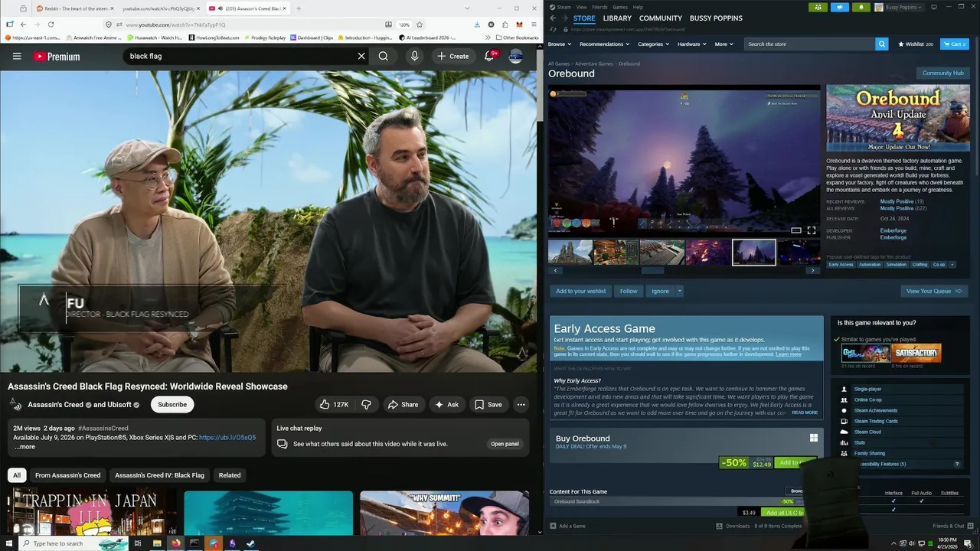
Task: Toggle fullscreen on the Steam trailer player
Action: [811, 230]
